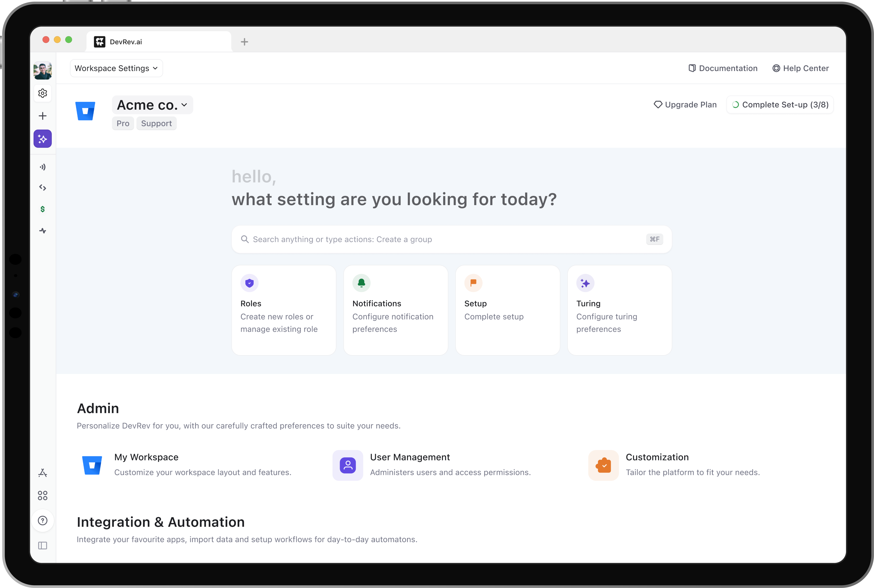Click the yellow minimize window button
Screen dimensions: 874x588
click(x=57, y=40)
